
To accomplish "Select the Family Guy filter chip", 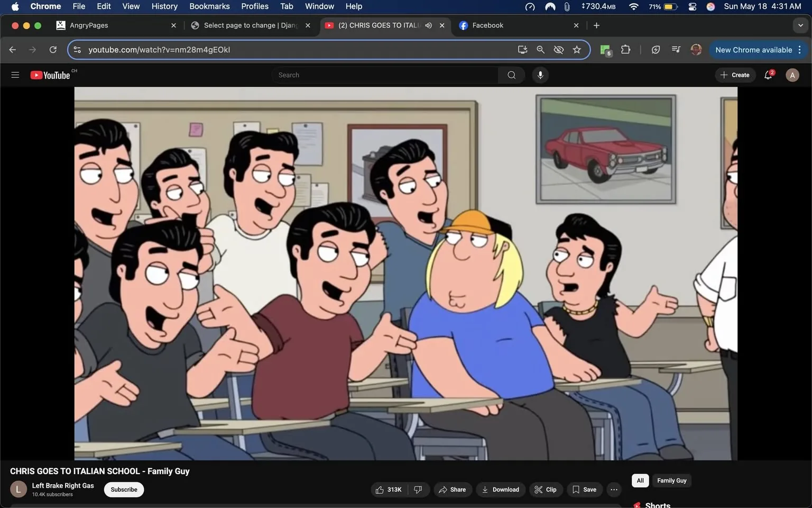I will pyautogui.click(x=671, y=480).
